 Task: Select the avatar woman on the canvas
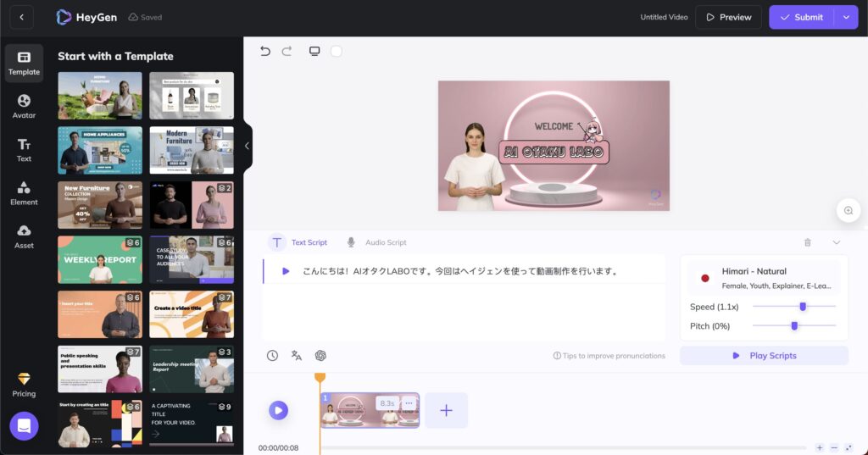475,166
